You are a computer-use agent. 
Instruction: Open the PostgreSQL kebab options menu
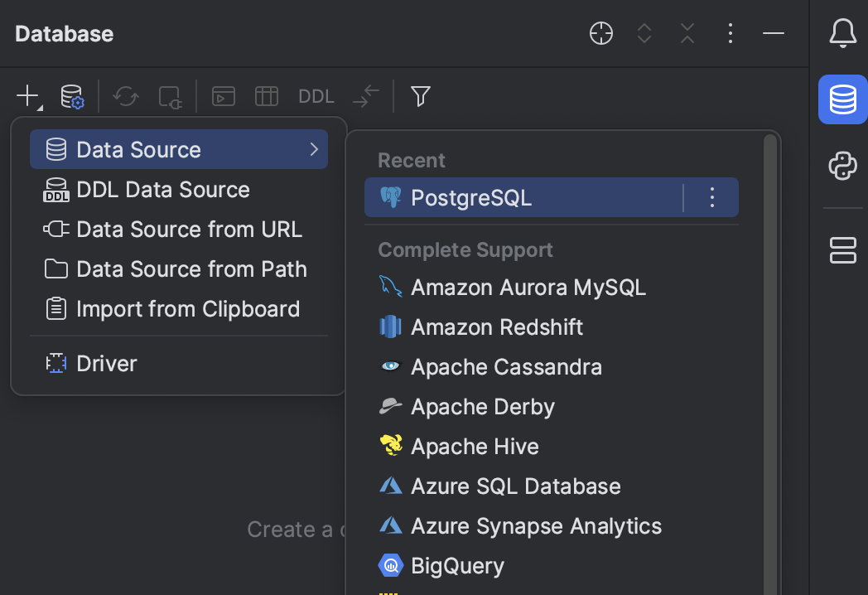tap(711, 197)
